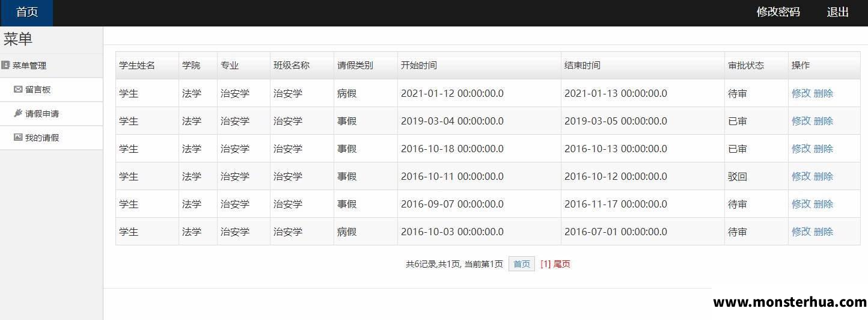Screen dimensions: 868x320
Task: Click the [1] page number link
Action: pos(546,263)
